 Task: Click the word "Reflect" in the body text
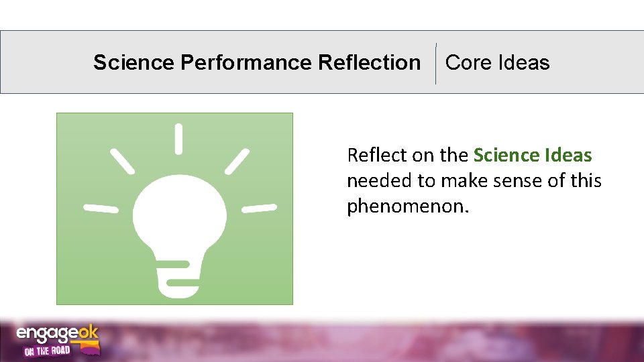tap(376, 156)
